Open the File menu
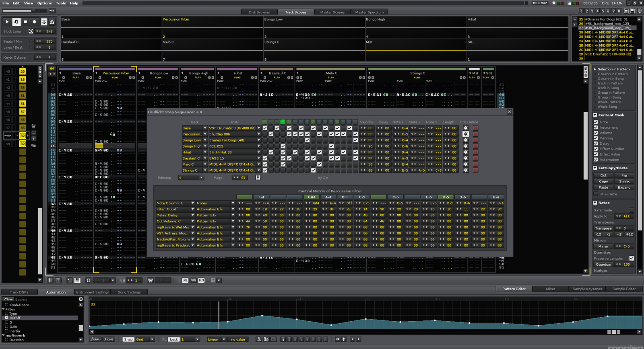Viewport: 644px width, 349px height. [x=6, y=3]
